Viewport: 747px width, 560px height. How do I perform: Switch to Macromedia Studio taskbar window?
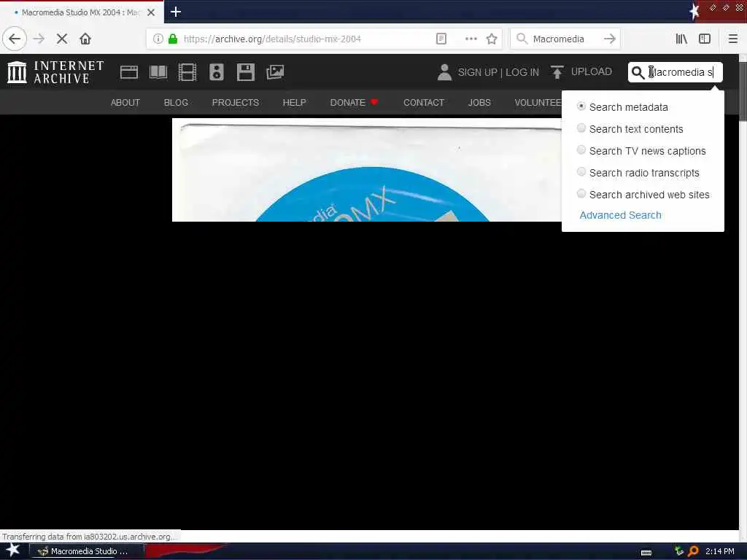click(x=87, y=551)
